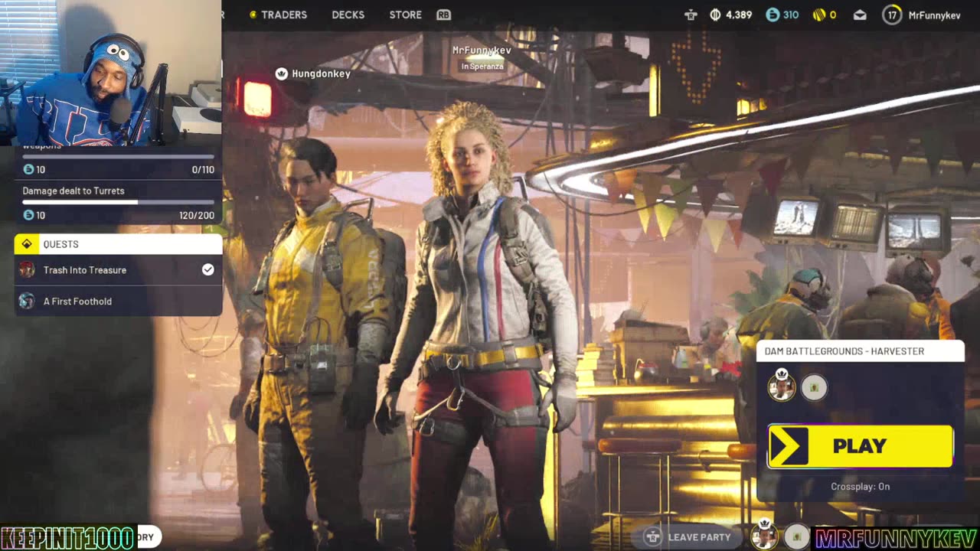Image resolution: width=980 pixels, height=551 pixels.
Task: Click the weapons challenge progress bar
Action: 118,157
